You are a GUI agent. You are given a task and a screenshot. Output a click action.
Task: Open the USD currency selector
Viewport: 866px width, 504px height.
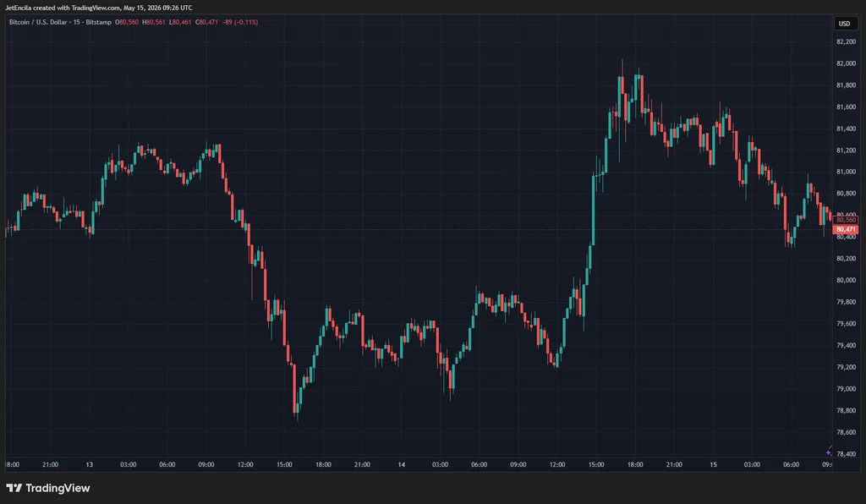pos(845,23)
